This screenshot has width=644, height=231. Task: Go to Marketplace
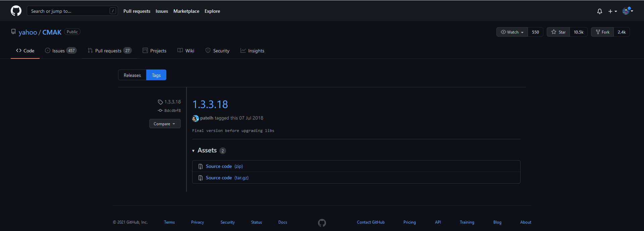tap(186, 11)
